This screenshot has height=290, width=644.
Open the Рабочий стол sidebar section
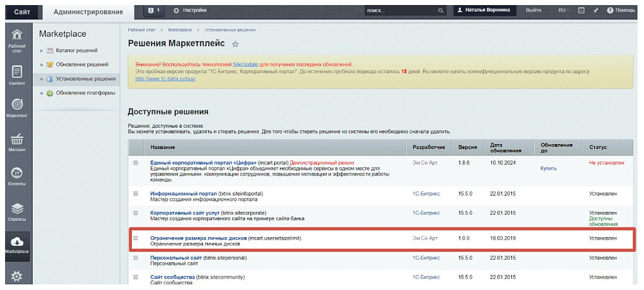pos(17,40)
